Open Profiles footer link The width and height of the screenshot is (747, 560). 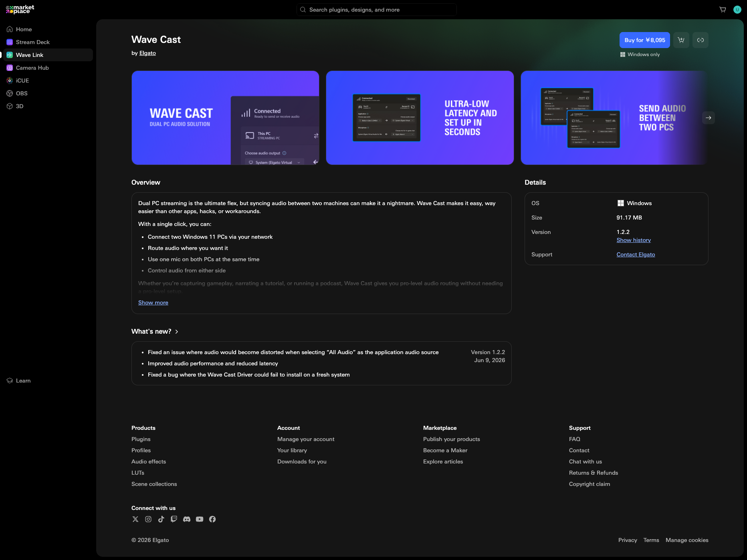point(141,450)
